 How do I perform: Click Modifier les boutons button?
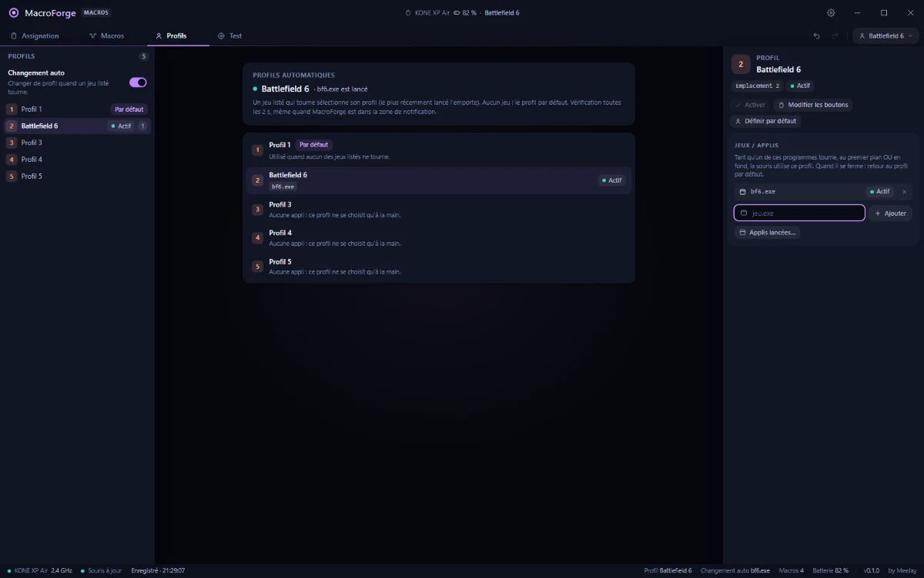[x=814, y=105]
